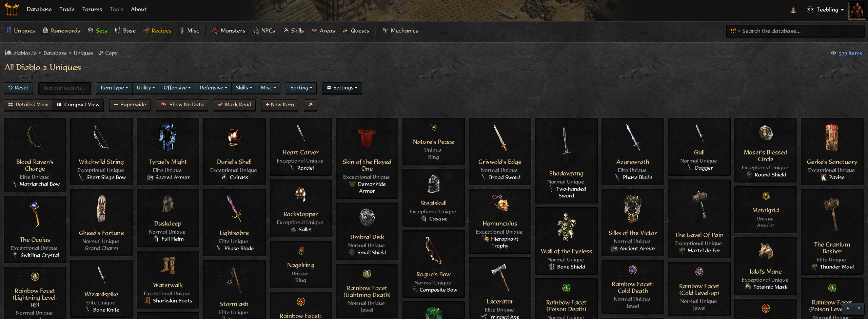Click the diablo2.io flame logo
868x319 pixels.
click(12, 9)
